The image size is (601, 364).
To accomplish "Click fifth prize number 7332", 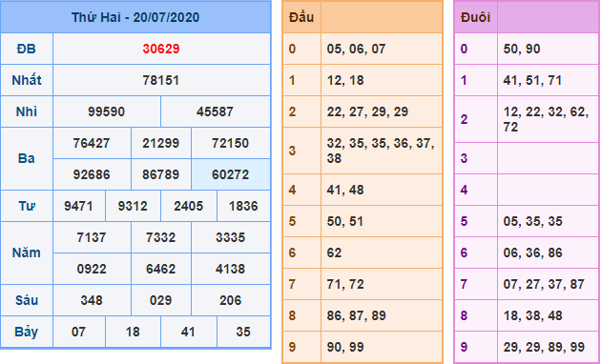I will [160, 237].
